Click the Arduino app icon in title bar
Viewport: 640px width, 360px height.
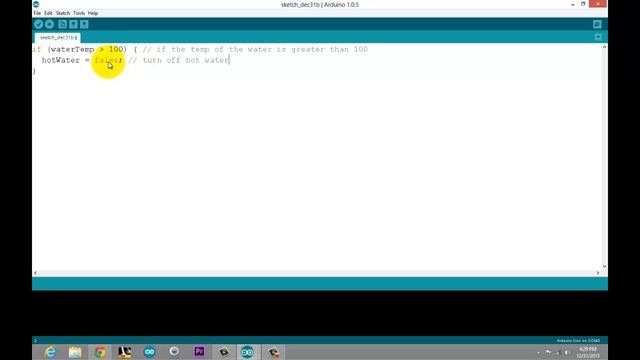(x=36, y=4)
